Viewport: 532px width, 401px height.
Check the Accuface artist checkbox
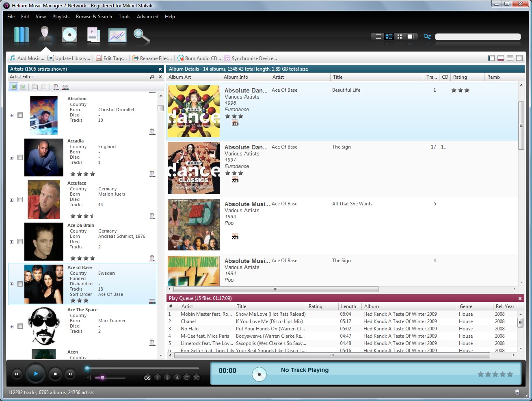(x=20, y=200)
